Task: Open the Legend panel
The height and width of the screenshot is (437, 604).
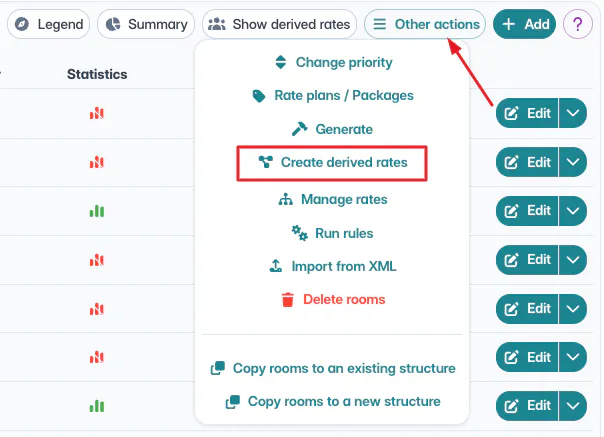Action: pyautogui.click(x=48, y=24)
